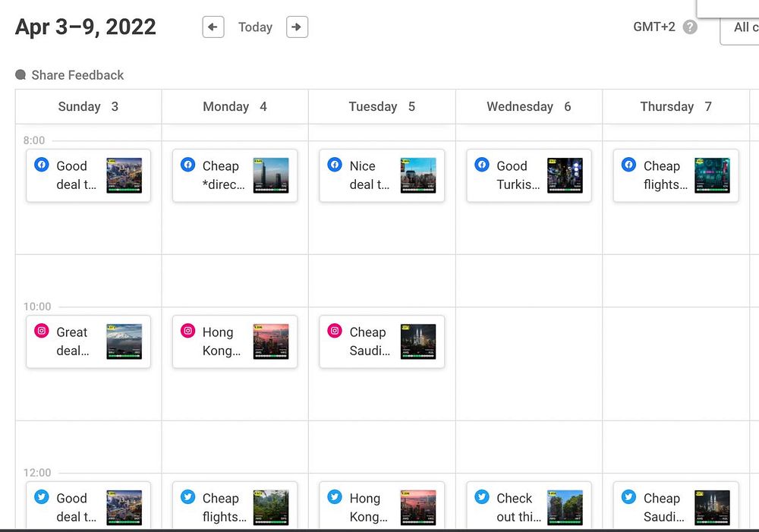Click the GMT+2 timezone help icon
The image size is (759, 532).
(690, 27)
